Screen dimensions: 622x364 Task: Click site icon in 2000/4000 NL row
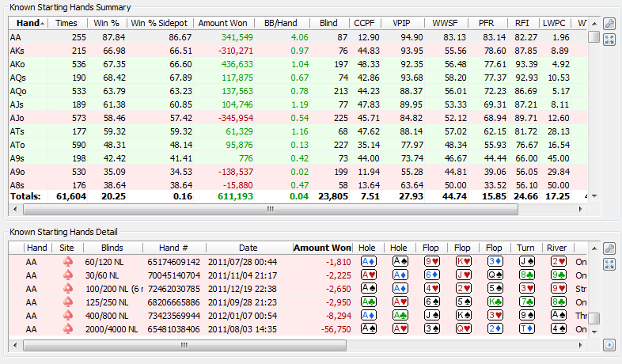tap(66, 328)
